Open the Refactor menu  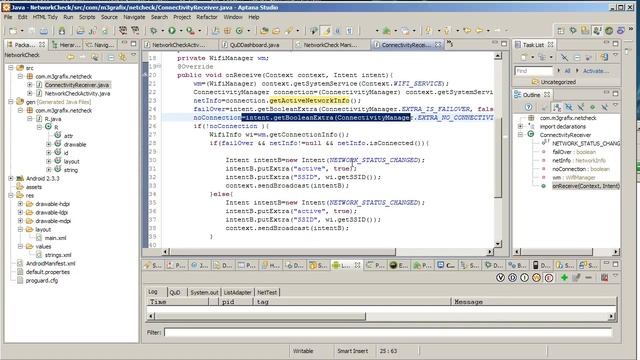[x=207, y=17]
